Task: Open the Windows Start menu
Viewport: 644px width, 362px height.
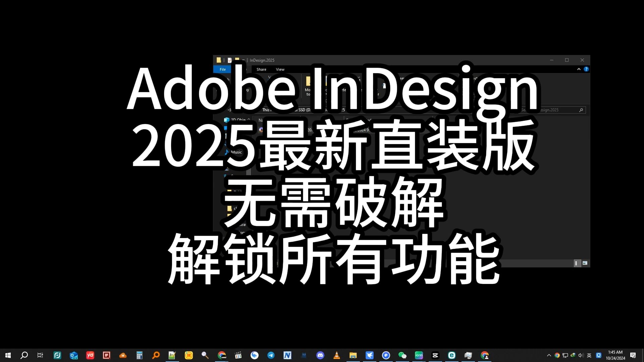Action: pyautogui.click(x=8, y=355)
